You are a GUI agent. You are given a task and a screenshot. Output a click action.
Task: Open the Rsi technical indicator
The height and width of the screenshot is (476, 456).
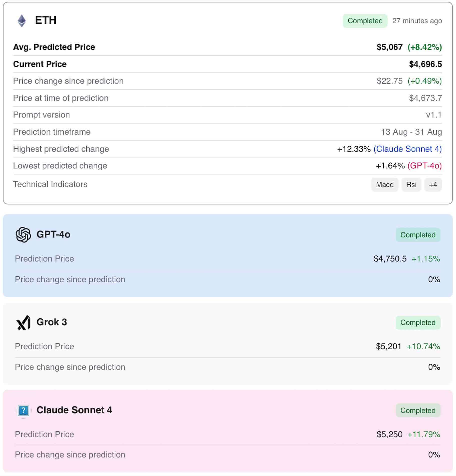click(411, 185)
